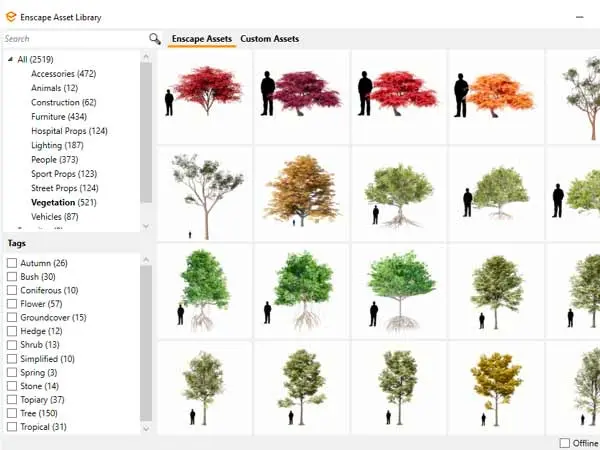Enable the Topiary (37) tag checkbox
The height and width of the screenshot is (450, 600).
(12, 399)
